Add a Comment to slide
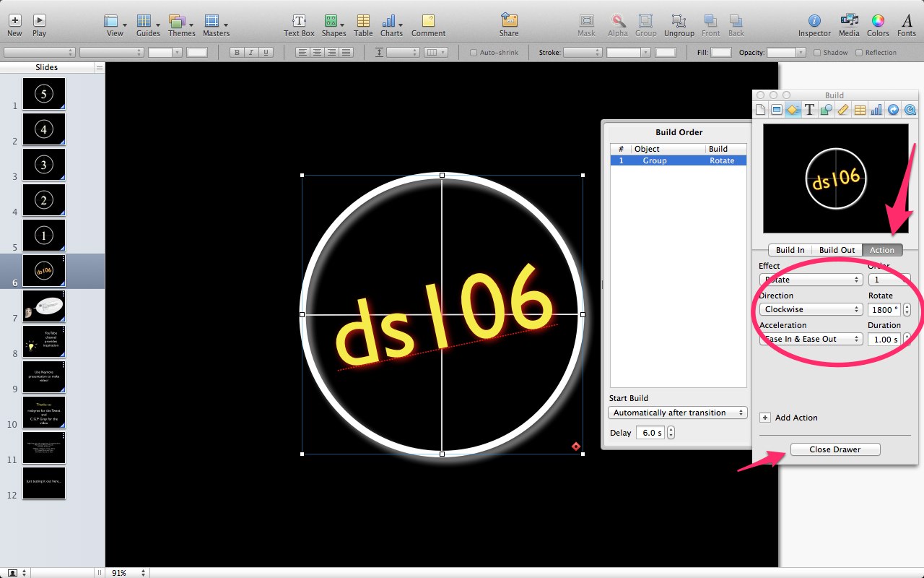924x578 pixels. click(428, 25)
